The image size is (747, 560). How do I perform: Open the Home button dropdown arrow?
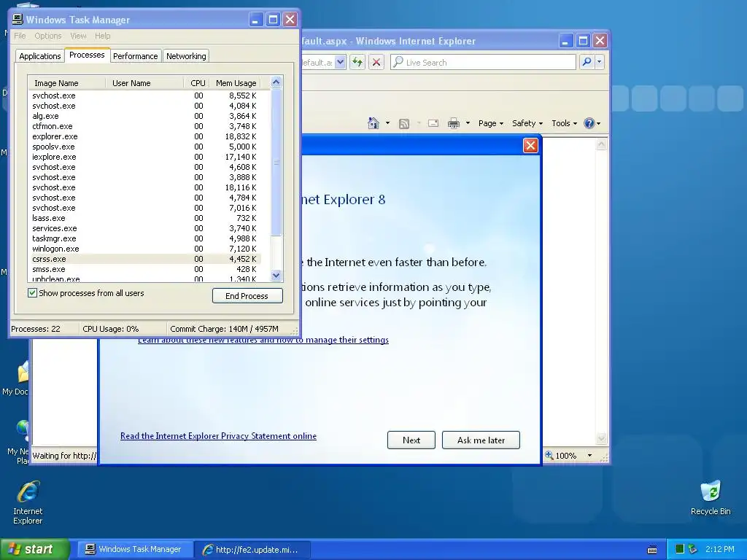387,123
